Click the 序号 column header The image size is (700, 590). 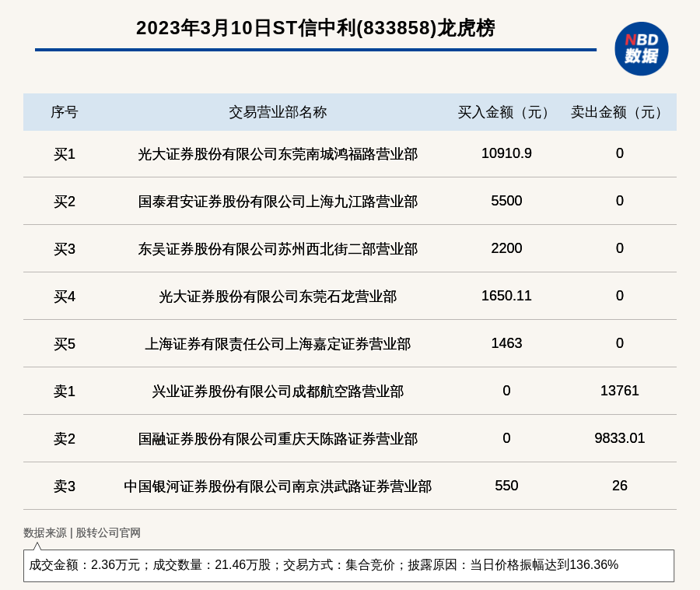tap(65, 112)
